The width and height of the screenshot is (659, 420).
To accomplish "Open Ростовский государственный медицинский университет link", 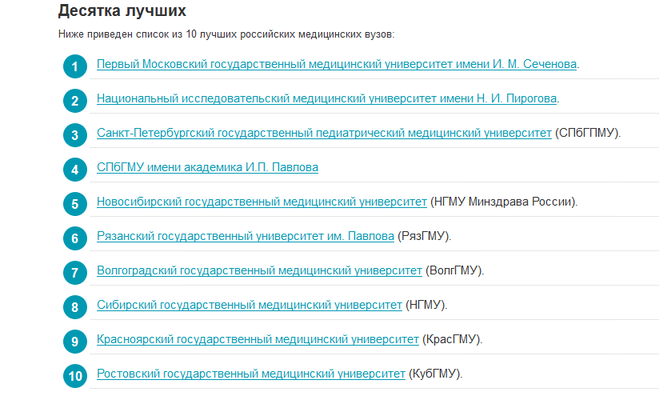I will [x=251, y=373].
